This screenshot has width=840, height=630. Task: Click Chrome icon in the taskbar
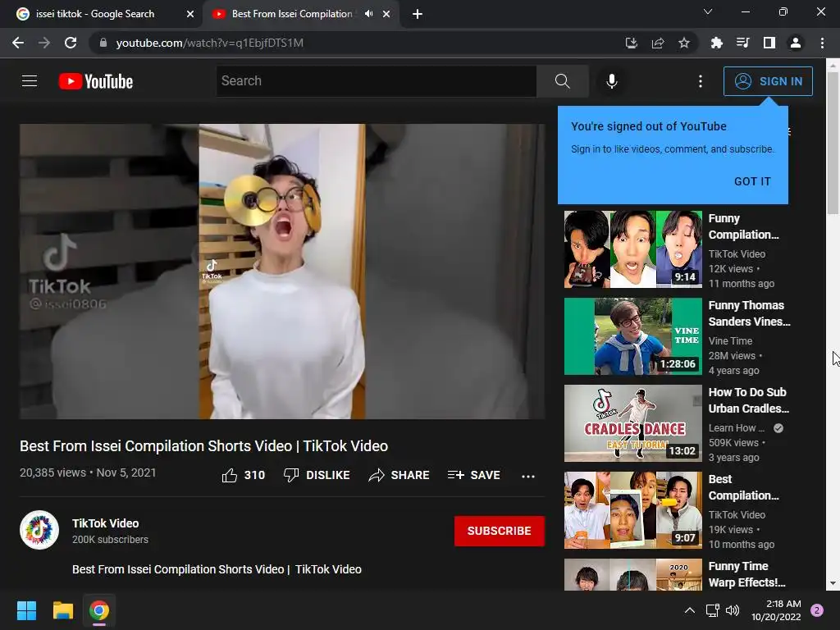[99, 610]
